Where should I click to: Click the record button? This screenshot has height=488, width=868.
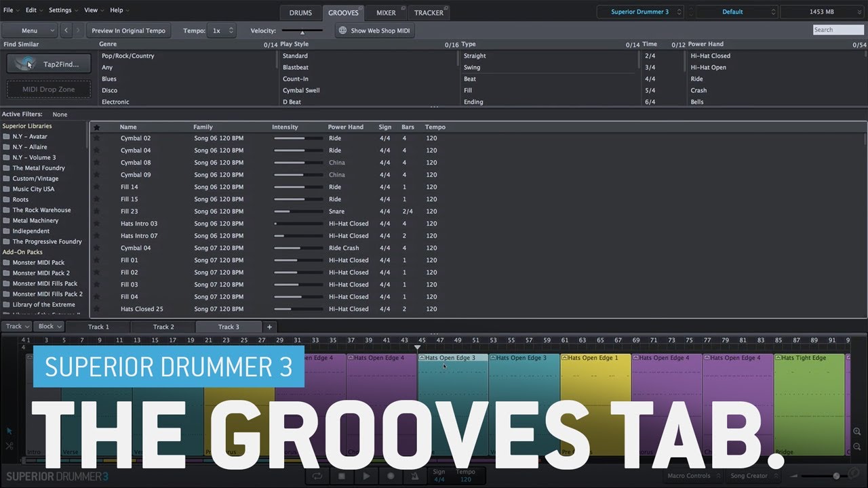click(x=391, y=476)
